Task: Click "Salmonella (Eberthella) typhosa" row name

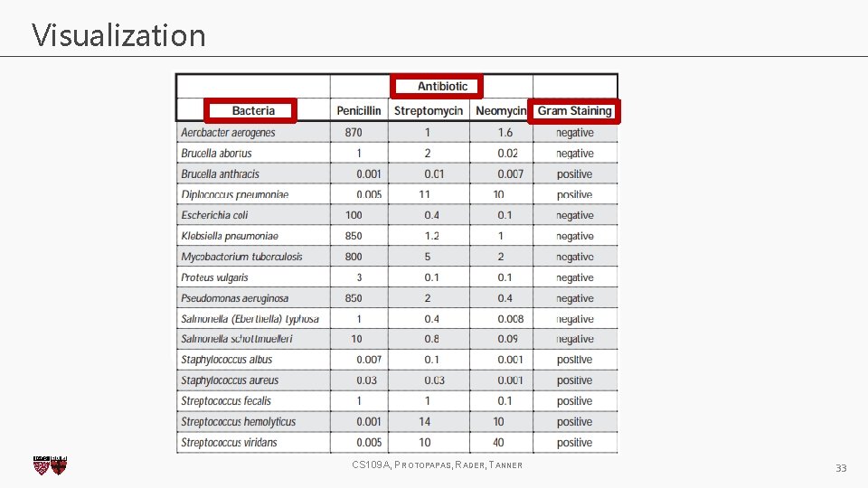Action: (250, 319)
